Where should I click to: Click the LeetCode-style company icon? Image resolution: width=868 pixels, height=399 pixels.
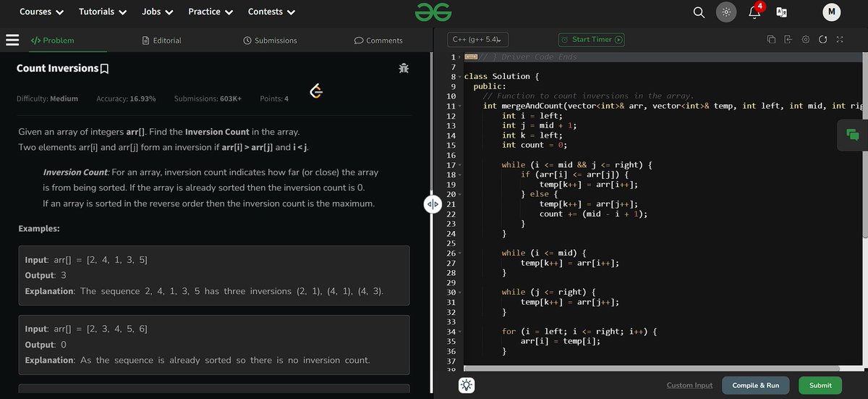pos(316,91)
